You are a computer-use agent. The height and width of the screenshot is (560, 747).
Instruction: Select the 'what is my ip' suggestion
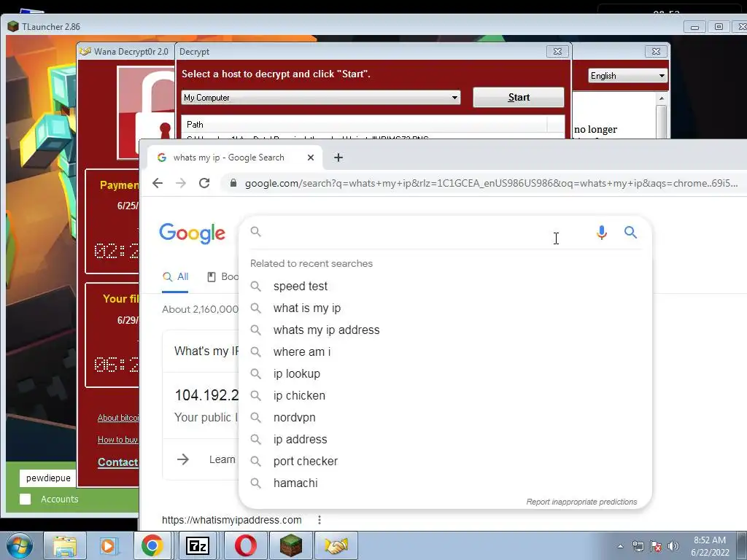pos(445,308)
